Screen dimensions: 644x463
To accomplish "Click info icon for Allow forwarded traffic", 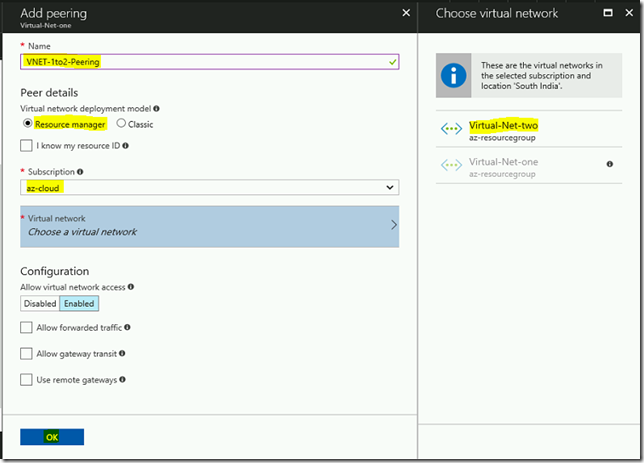I will click(127, 327).
